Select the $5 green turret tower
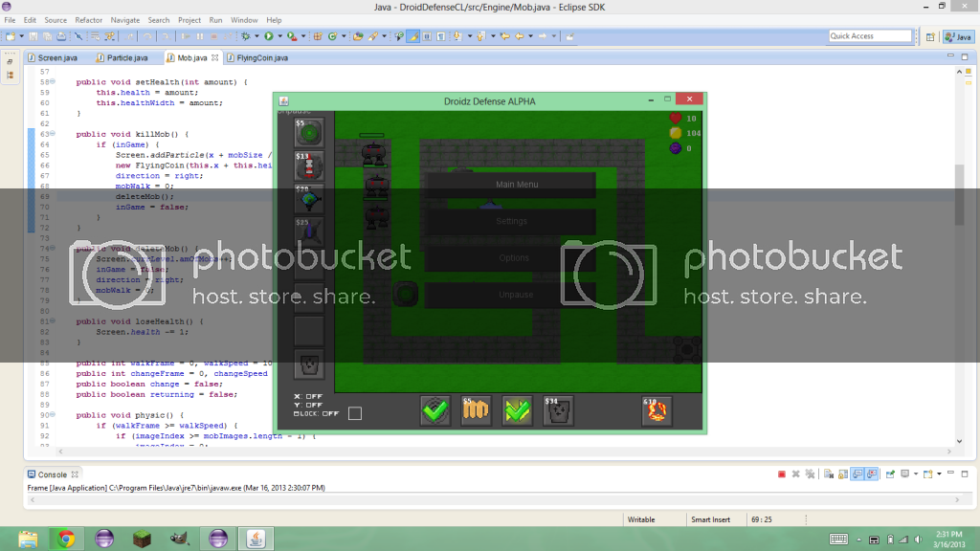This screenshot has height=551, width=980. click(x=309, y=132)
